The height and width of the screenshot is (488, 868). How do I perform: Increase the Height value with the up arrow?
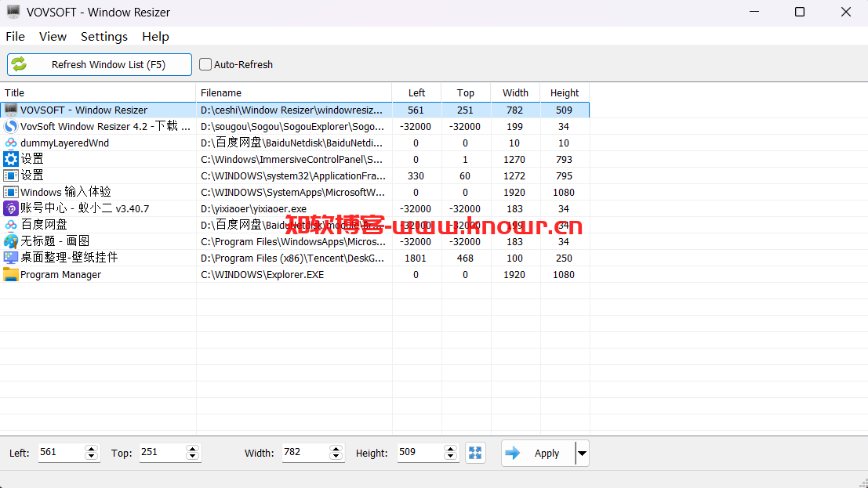(451, 449)
